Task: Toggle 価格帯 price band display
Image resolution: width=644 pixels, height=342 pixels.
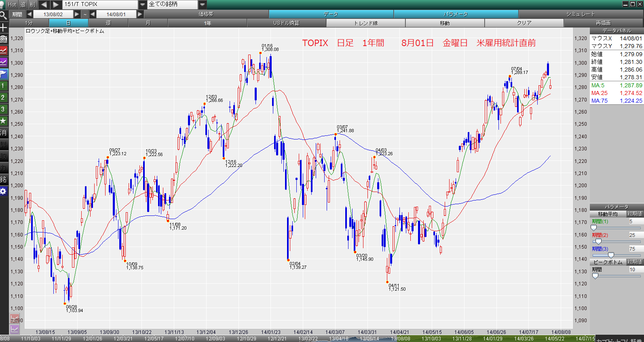Action: click(206, 14)
